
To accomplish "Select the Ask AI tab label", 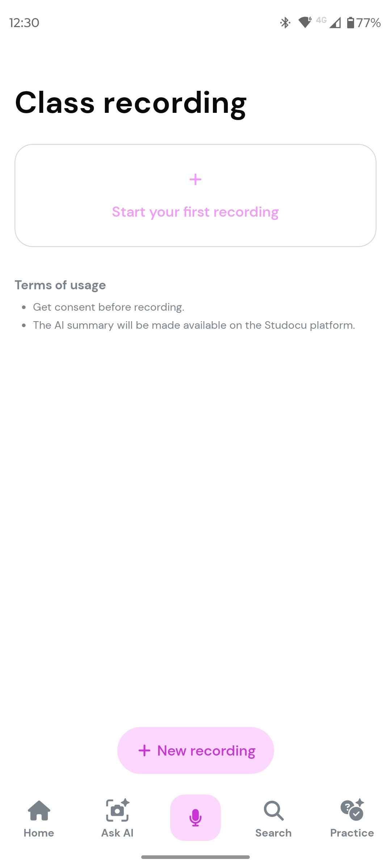I will pos(117,833).
